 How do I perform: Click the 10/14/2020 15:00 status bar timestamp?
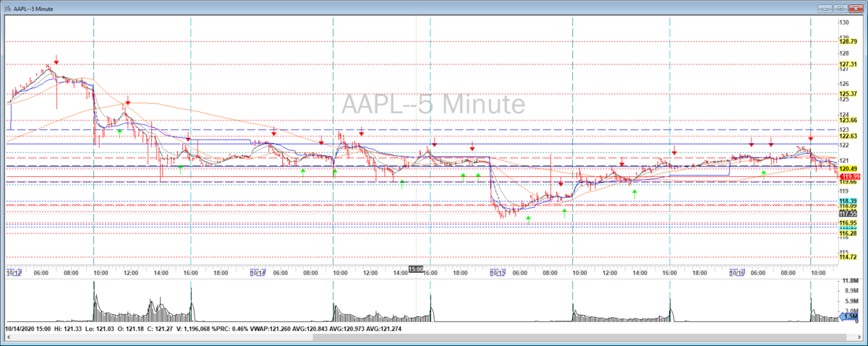point(27,329)
